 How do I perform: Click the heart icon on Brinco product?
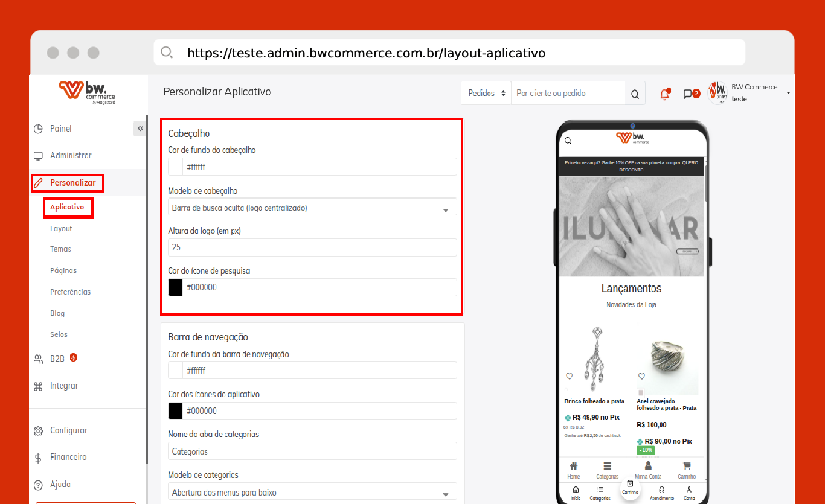pos(569,376)
